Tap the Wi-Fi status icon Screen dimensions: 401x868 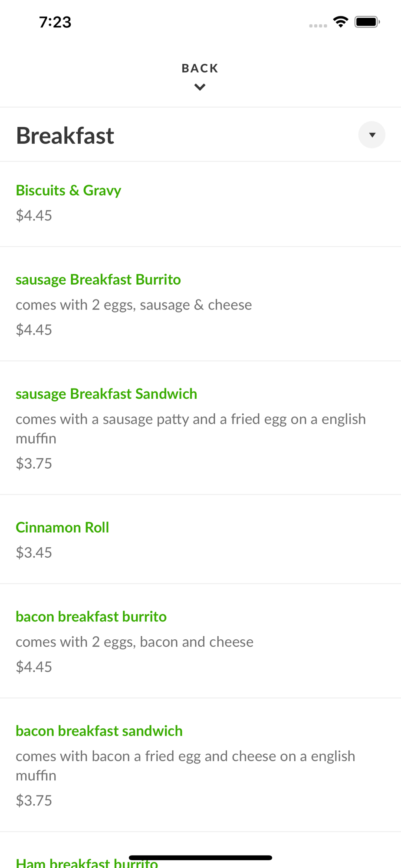point(341,22)
